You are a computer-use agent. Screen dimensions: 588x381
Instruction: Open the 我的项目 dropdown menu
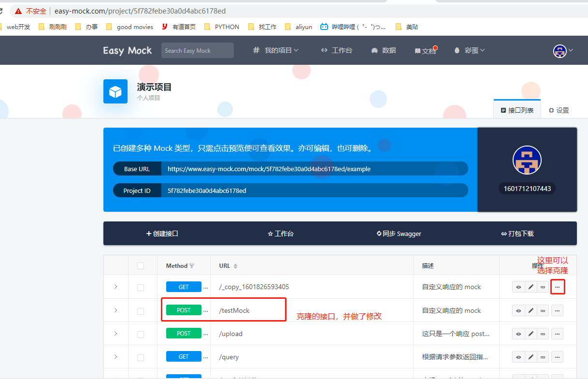[276, 50]
